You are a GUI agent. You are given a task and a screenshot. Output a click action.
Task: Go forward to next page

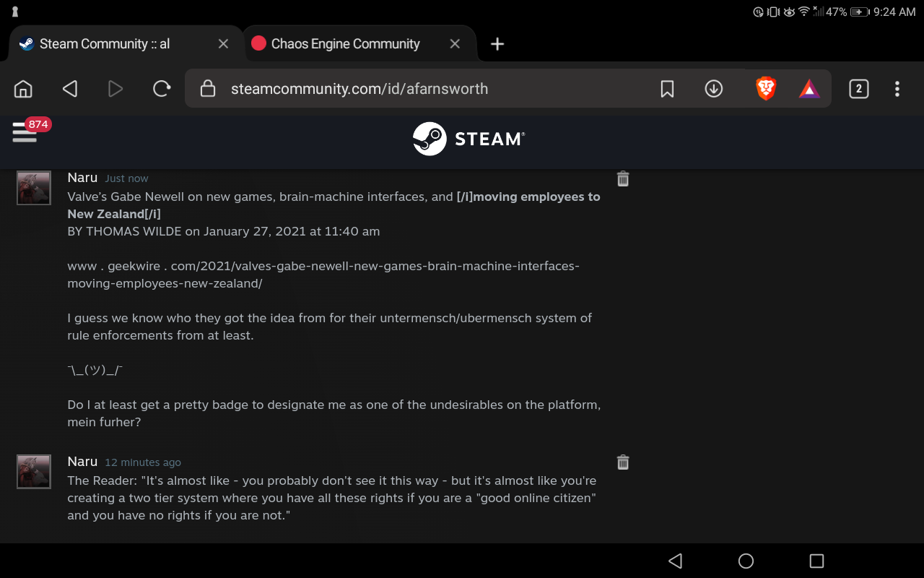click(x=115, y=89)
